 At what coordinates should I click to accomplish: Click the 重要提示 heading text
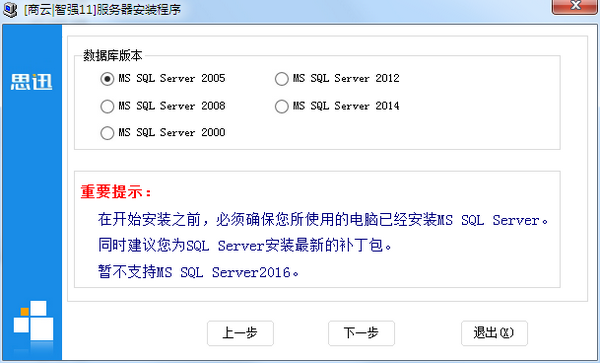116,192
